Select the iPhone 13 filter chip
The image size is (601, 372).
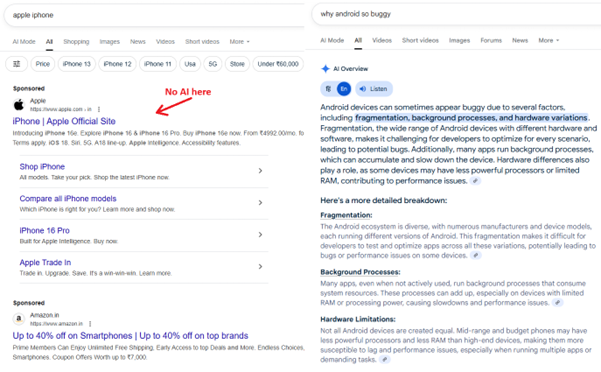pos(77,64)
